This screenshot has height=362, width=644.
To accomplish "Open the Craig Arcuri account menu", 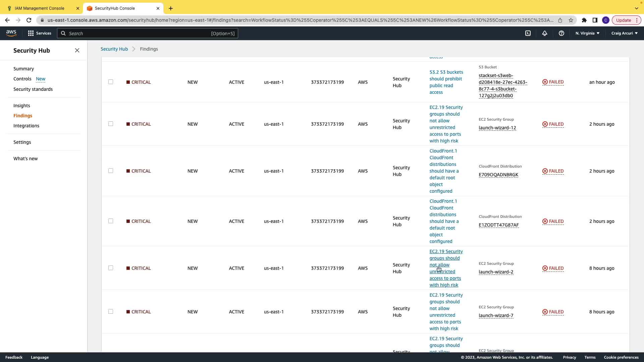I will pyautogui.click(x=625, y=33).
